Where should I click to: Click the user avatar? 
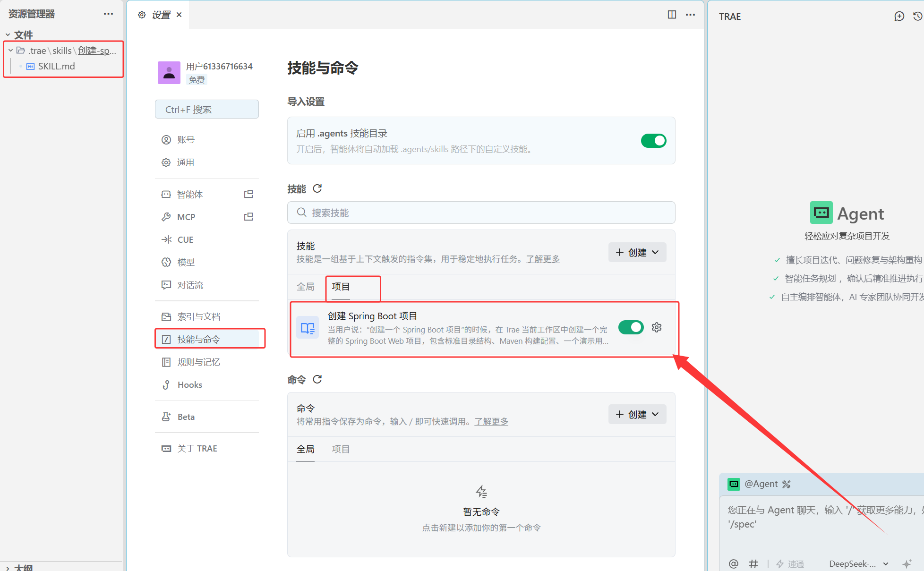coord(169,73)
